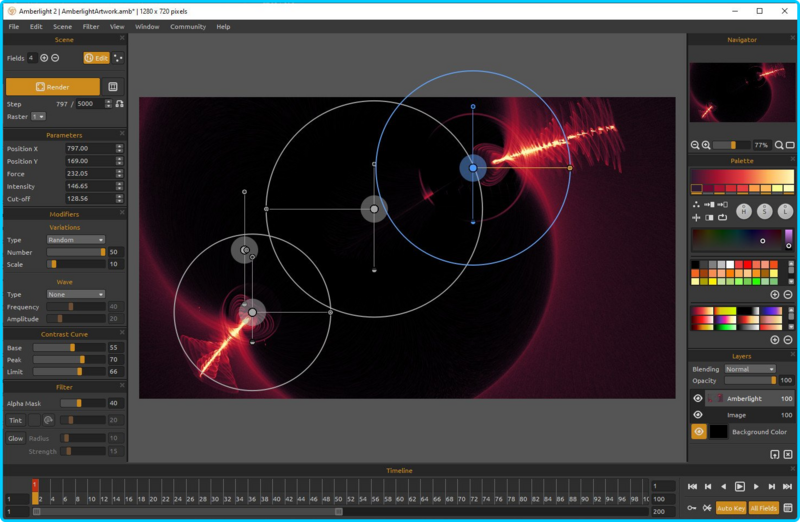Open the Scene menu
This screenshot has width=800, height=522.
pos(62,27)
